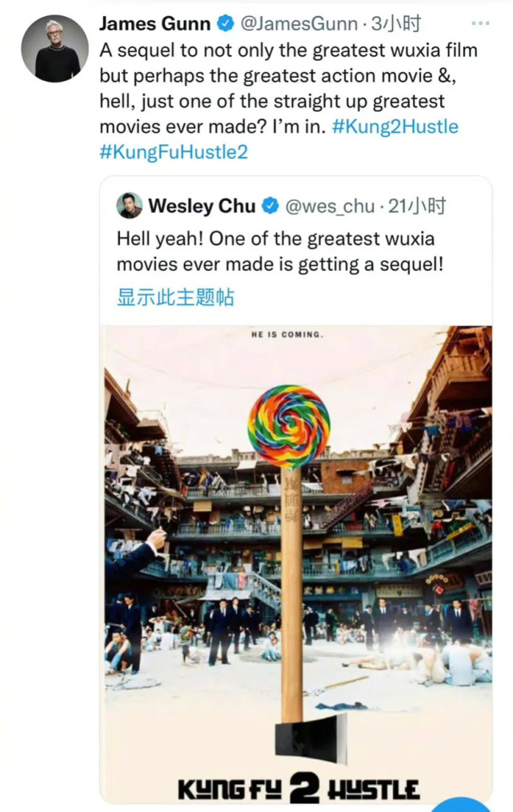Screen dimensions: 513x812
Task: Click Wesley Chu's small avatar
Action: coord(129,206)
